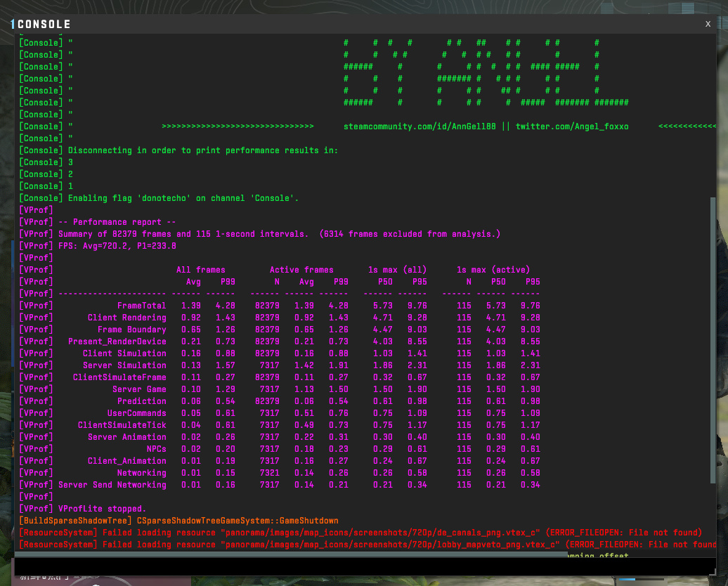The height and width of the screenshot is (586, 728).
Task: Click the FrameTotal row in the performance report
Action: [x=280, y=306]
